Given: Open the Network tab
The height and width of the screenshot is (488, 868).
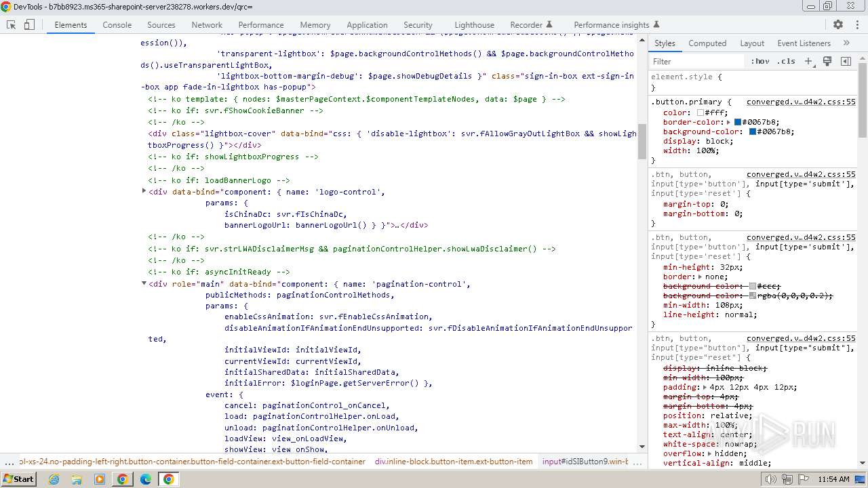Looking at the screenshot, I should click(x=207, y=24).
